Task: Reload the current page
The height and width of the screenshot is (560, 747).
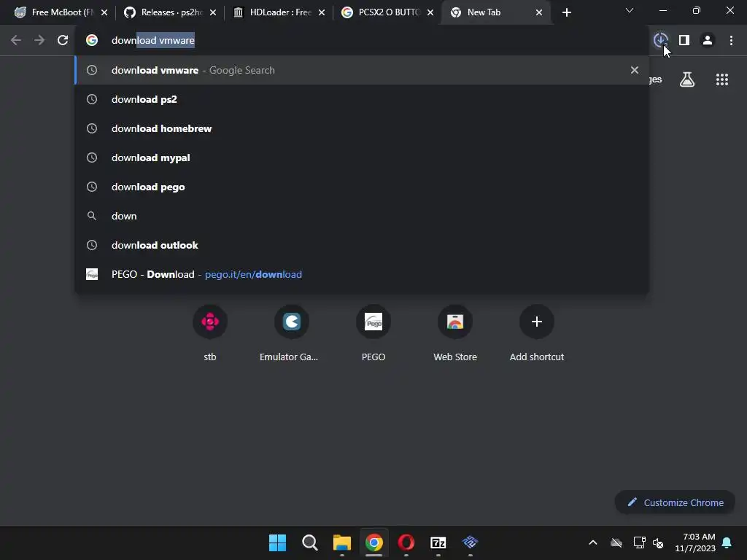Action: coord(63,41)
